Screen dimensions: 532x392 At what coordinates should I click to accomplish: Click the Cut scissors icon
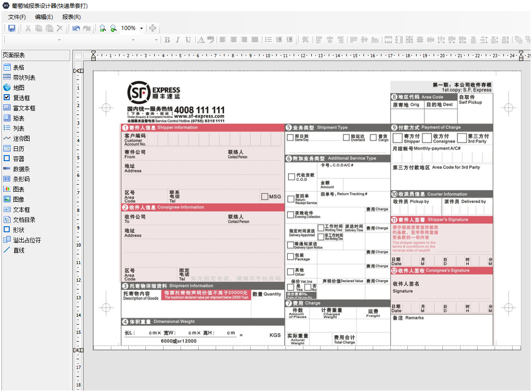coord(28,28)
